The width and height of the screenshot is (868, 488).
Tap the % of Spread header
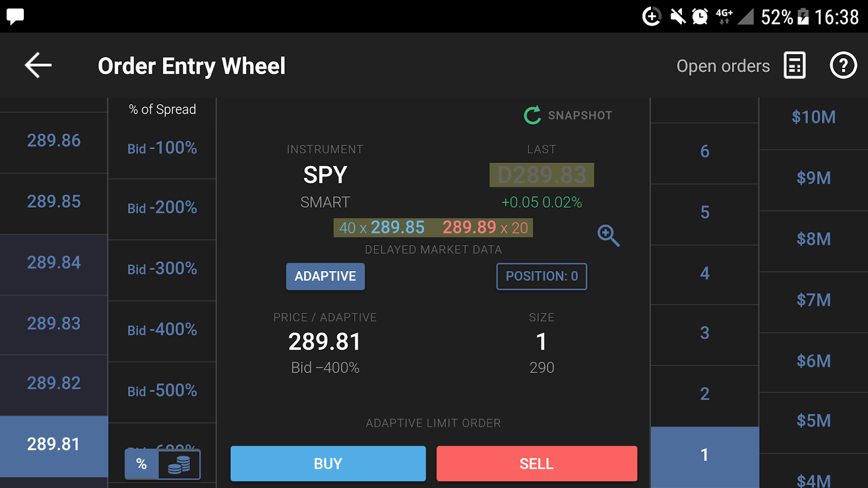click(162, 110)
